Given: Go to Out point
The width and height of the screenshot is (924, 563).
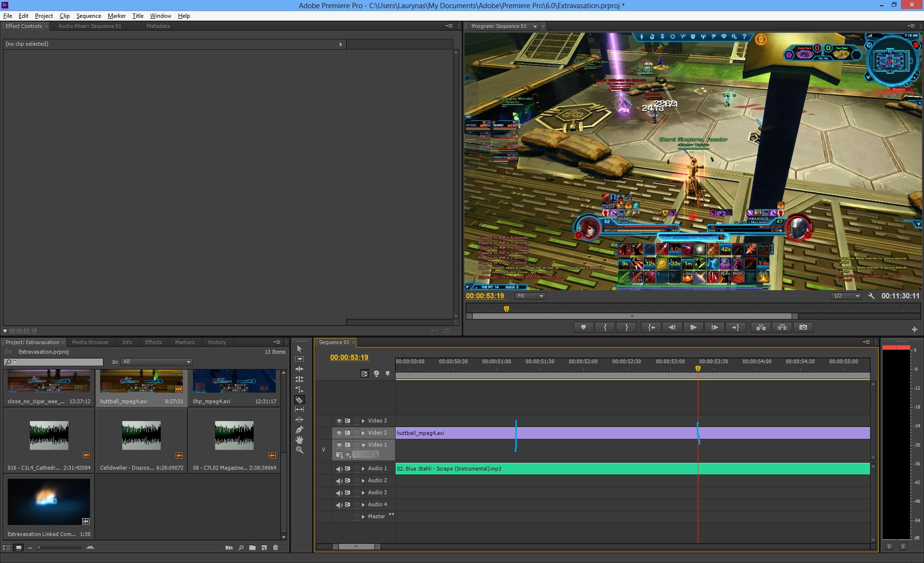Looking at the screenshot, I should click(736, 328).
